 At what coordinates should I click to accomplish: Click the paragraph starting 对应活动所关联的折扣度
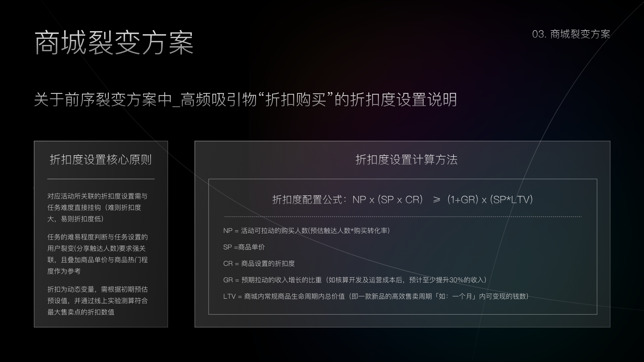point(97,207)
